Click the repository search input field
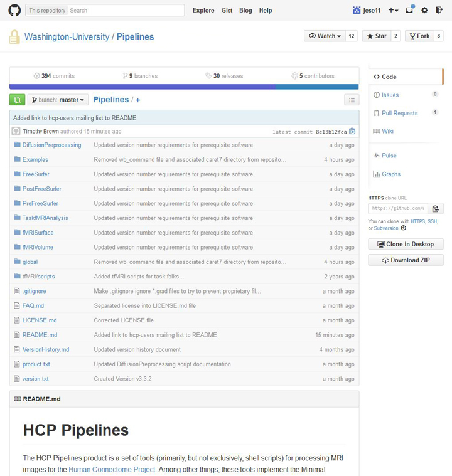 (x=126, y=10)
